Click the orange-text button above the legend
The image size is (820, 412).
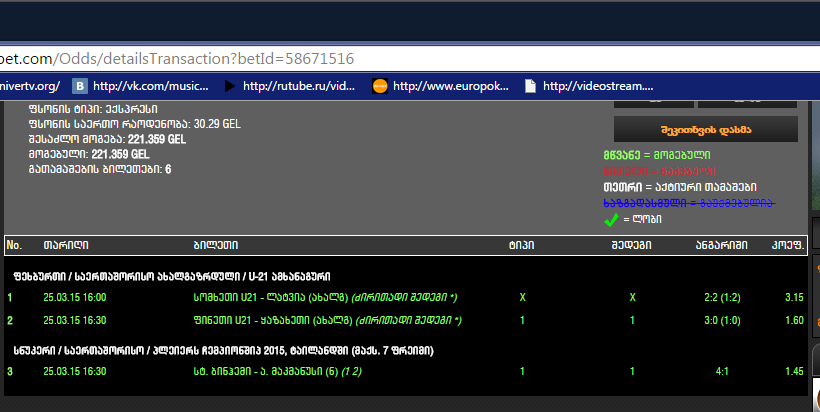coord(705,130)
